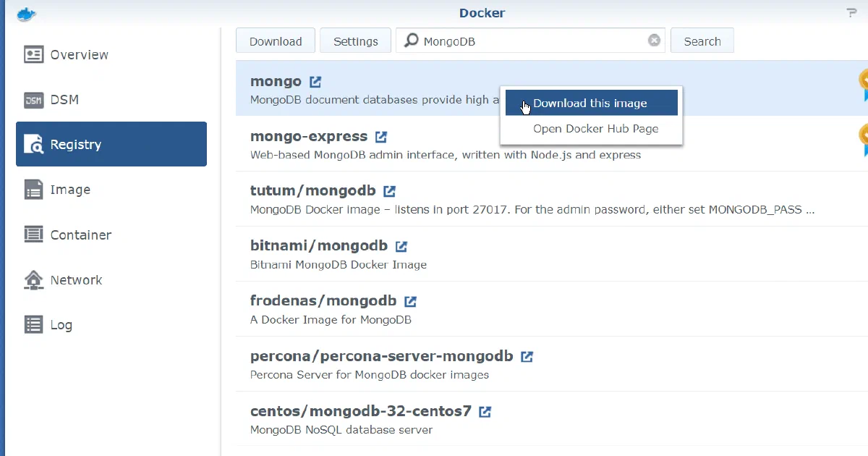868x456 pixels.
Task: Click the Registry magnifier icon
Action: click(x=33, y=145)
